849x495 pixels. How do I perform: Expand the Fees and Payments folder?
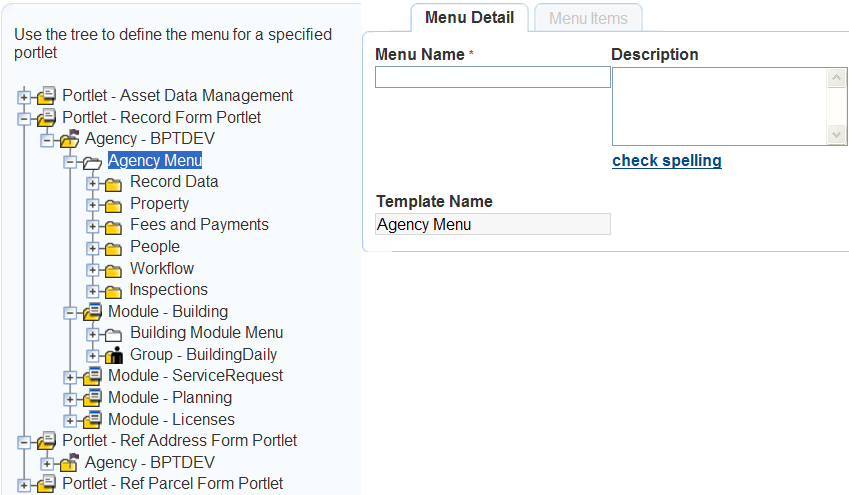tap(93, 226)
